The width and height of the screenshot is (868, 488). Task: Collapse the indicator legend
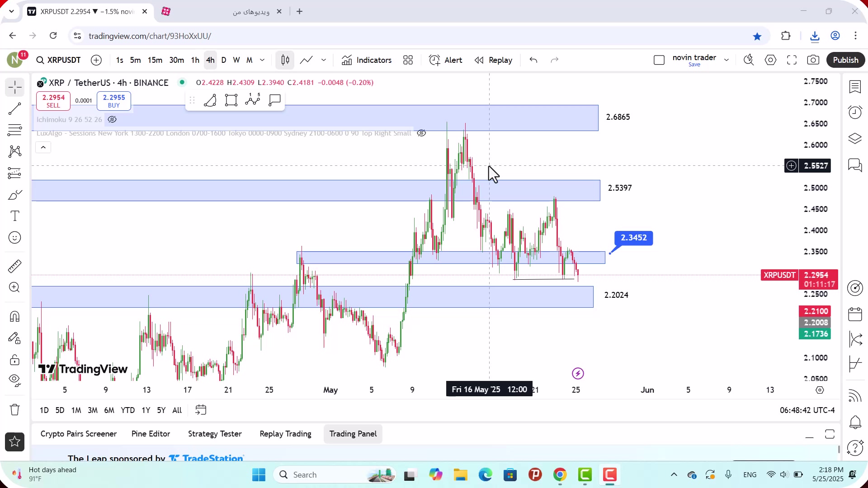click(43, 147)
